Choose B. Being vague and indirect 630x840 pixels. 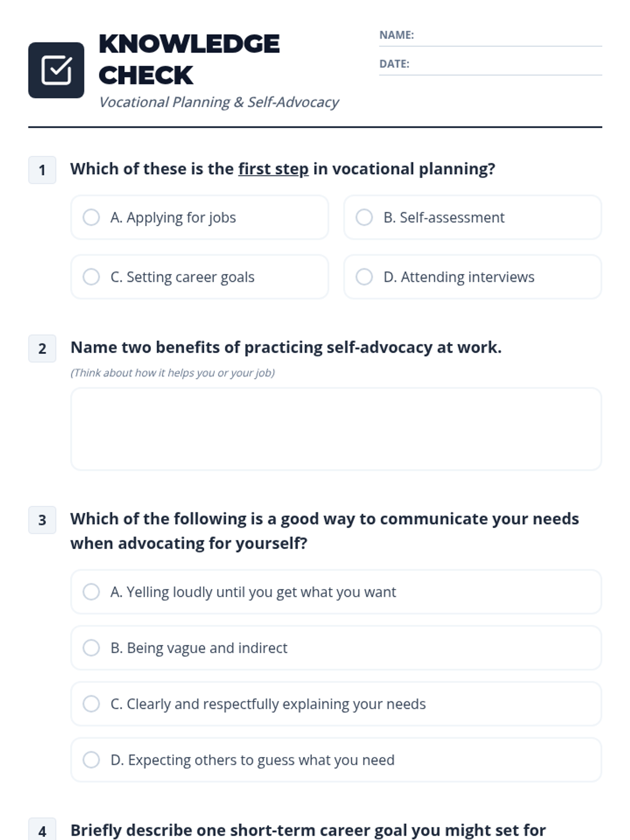[91, 648]
